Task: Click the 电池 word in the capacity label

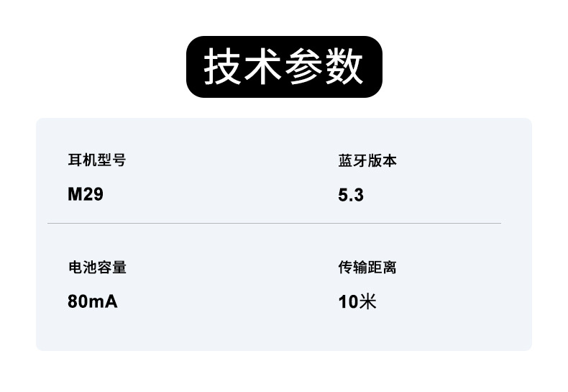Action: point(83,268)
